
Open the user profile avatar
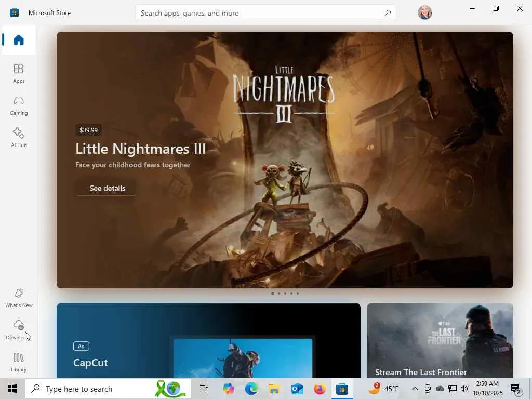pyautogui.click(x=425, y=12)
